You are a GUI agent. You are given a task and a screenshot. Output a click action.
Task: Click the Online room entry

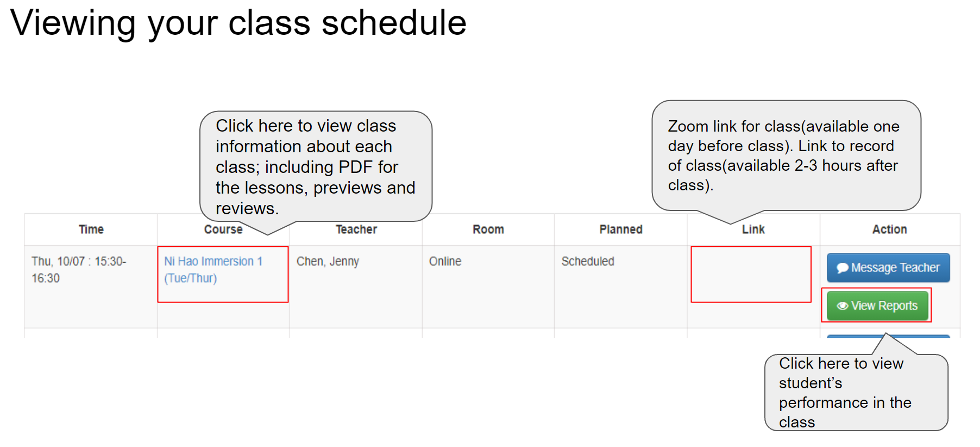click(445, 261)
